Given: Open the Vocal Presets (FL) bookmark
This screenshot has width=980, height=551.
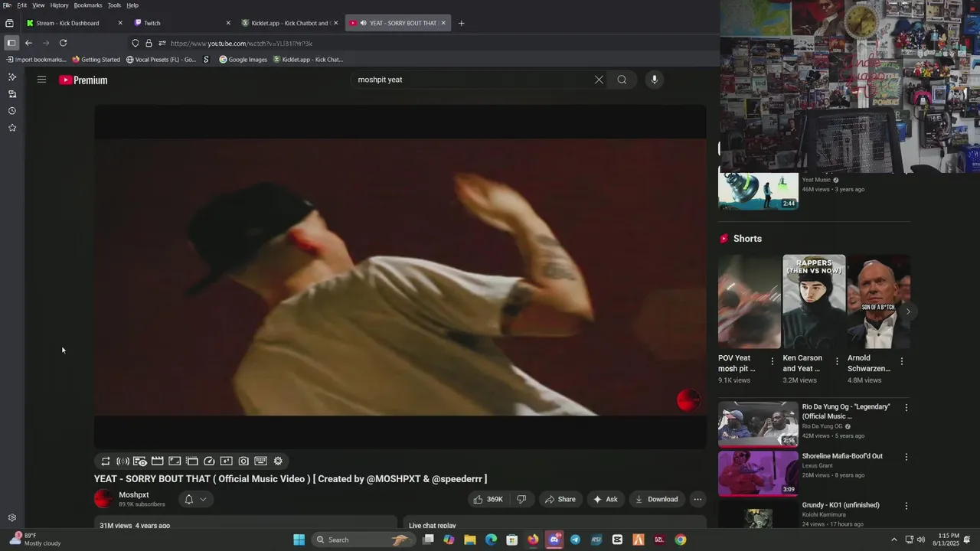Looking at the screenshot, I should coord(162,60).
